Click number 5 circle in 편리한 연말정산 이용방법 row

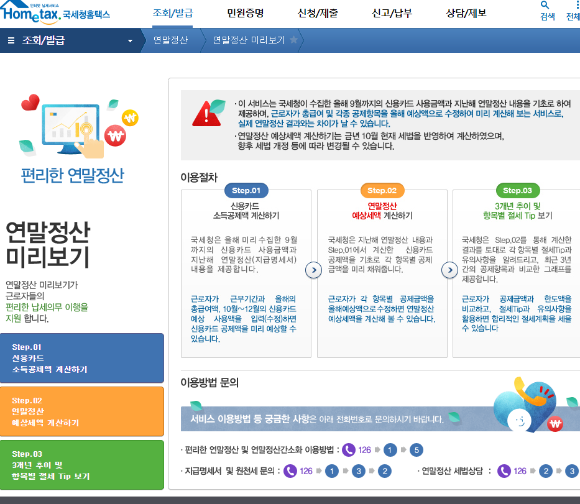coord(417,450)
